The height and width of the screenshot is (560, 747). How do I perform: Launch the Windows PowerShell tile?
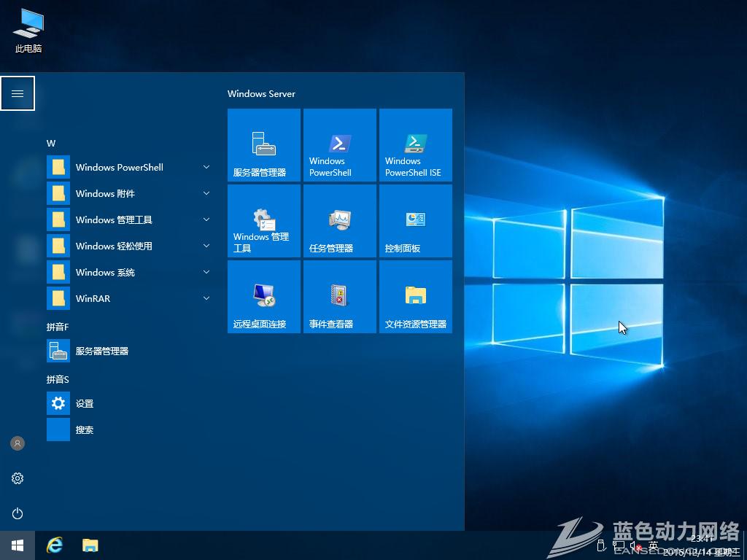[x=339, y=145]
